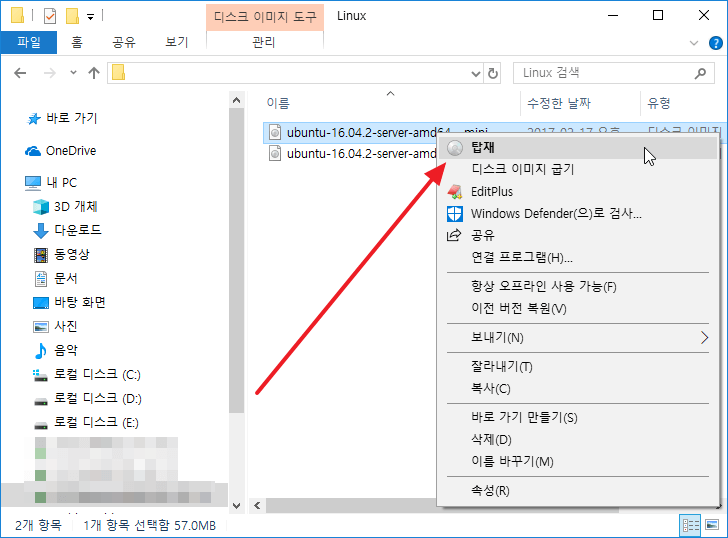Open the 3D 개체 folder
This screenshot has height=538, width=728.
[x=65, y=207]
